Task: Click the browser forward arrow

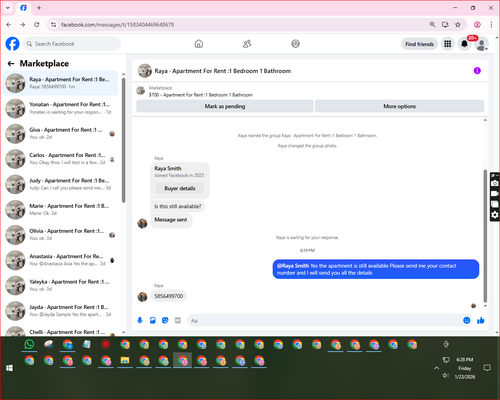Action: point(22,24)
